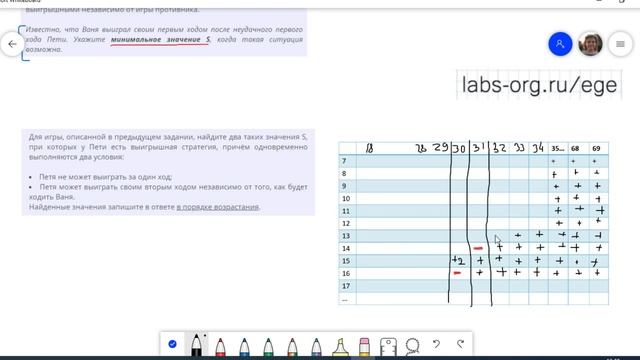Click the column header '69' in table
This screenshot has width=640, height=360.
(x=596, y=149)
